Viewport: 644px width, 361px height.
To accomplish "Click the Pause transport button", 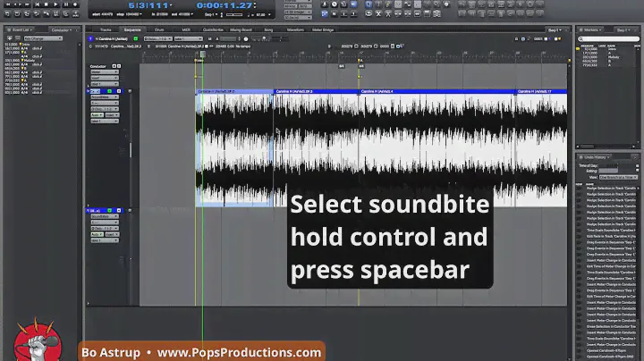I will 64,4.
